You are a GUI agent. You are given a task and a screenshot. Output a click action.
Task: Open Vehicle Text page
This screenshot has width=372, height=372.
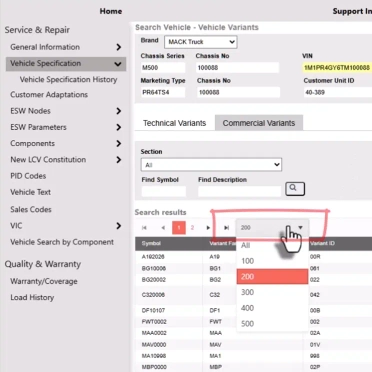click(x=30, y=192)
